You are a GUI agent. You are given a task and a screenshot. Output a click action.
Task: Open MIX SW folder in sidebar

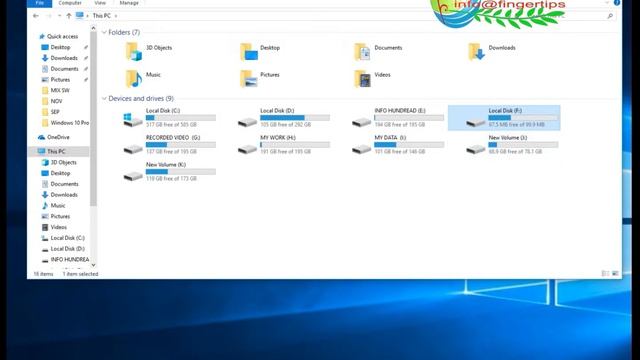(60, 90)
